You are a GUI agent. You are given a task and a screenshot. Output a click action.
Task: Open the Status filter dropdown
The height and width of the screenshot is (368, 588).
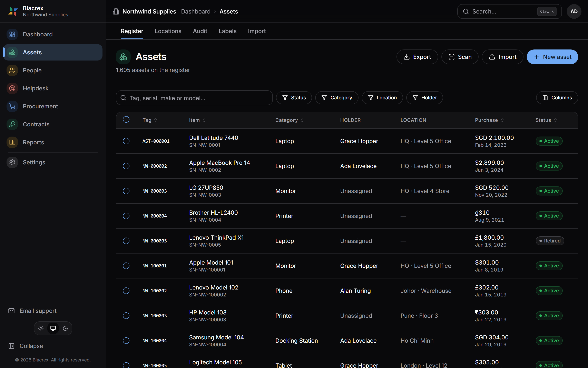click(294, 98)
